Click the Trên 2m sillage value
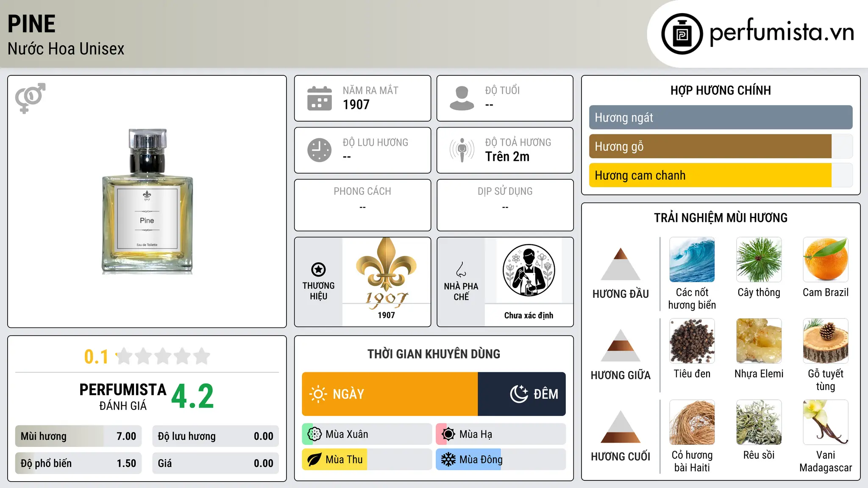Image resolution: width=868 pixels, height=488 pixels. click(507, 156)
